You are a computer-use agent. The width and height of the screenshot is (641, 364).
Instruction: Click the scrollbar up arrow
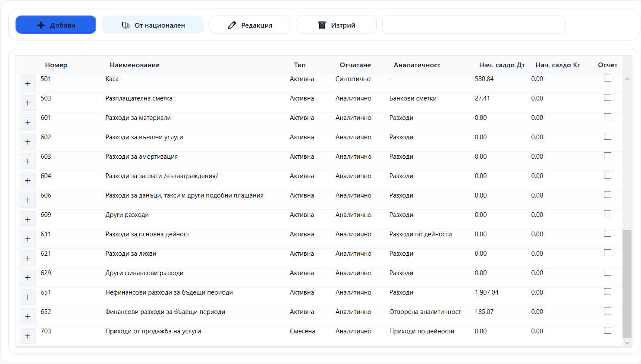click(x=627, y=79)
